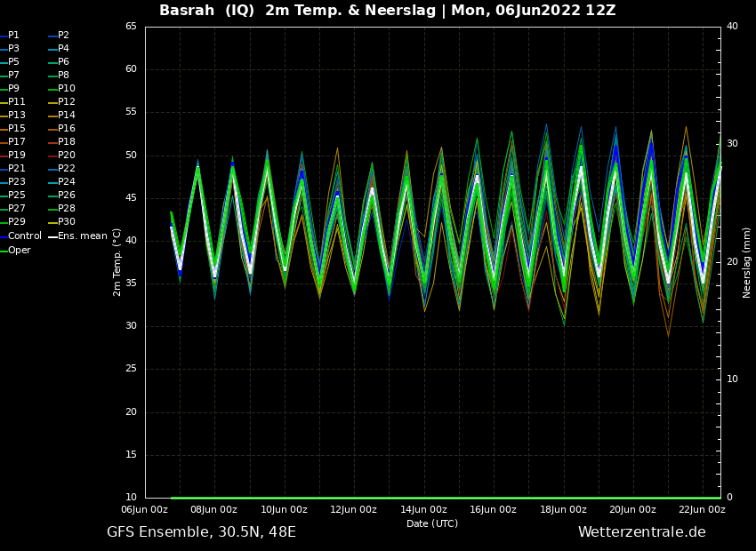Click the 40 precipitation axis value
The width and height of the screenshot is (756, 551).
[x=732, y=27]
